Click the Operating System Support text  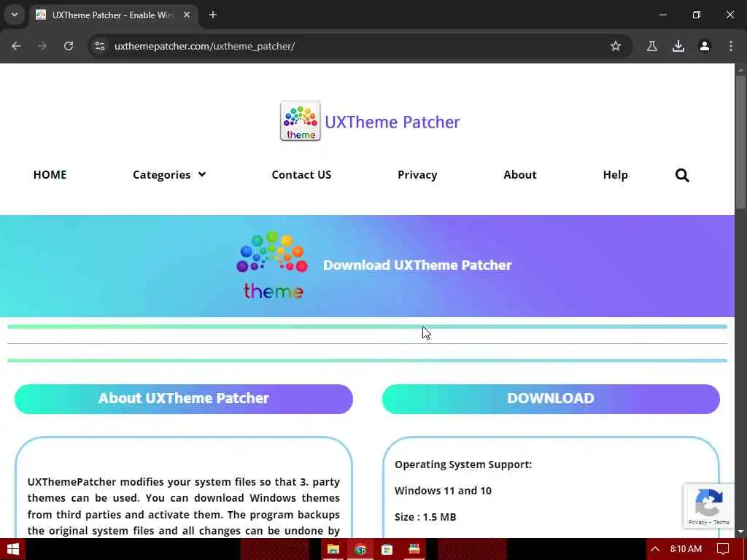463,464
